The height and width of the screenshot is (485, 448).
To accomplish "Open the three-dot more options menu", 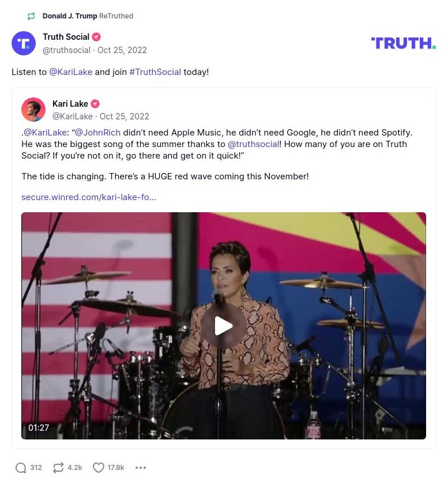I will point(141,468).
